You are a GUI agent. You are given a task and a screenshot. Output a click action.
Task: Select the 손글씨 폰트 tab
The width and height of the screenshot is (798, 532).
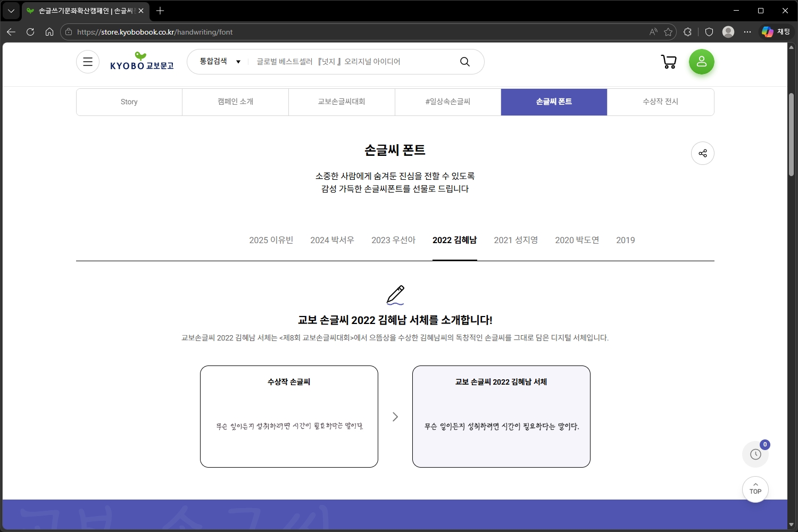click(554, 102)
